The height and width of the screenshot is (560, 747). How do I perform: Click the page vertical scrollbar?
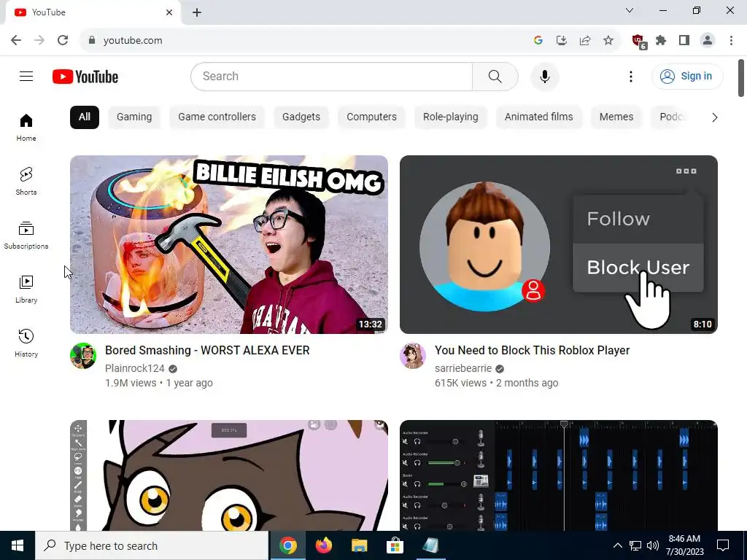point(741,78)
